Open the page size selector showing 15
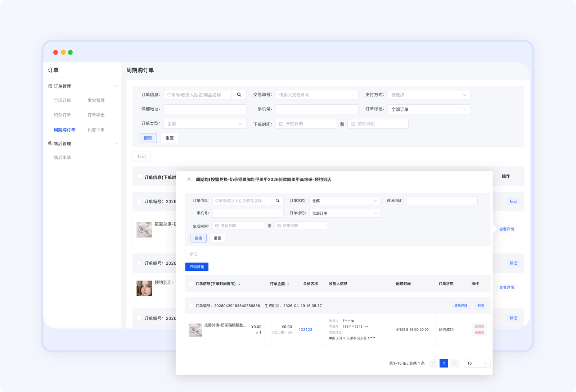Image resolution: width=576 pixels, height=392 pixels. 477,363
